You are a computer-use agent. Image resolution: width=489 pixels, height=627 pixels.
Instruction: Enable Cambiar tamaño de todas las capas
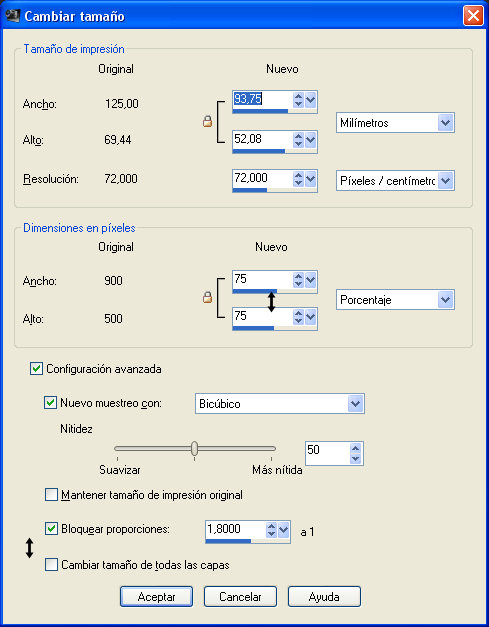click(51, 565)
